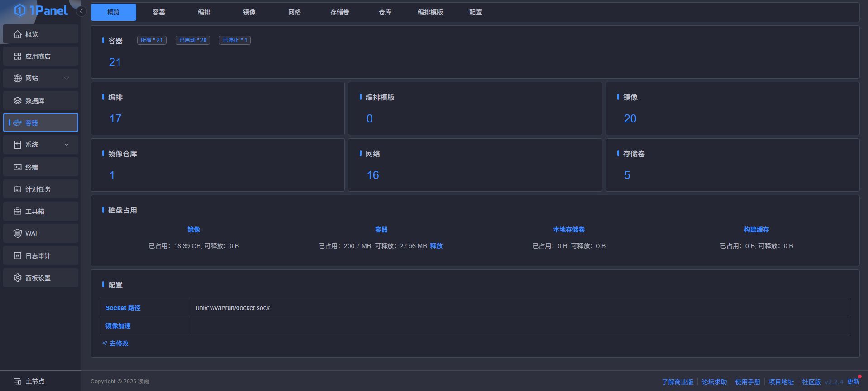Click WAF shield icon
The image size is (868, 391).
[18, 233]
